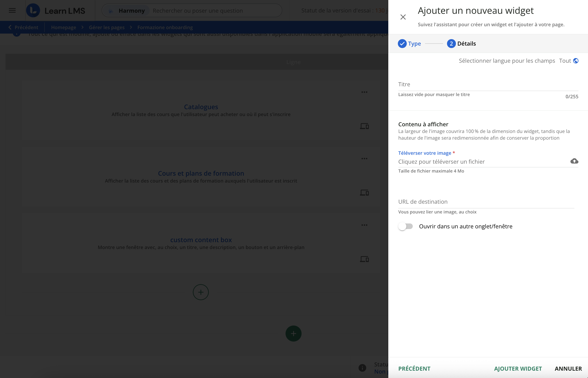The image size is (588, 378).
Task: Close the add widget panel with X
Action: click(x=403, y=17)
